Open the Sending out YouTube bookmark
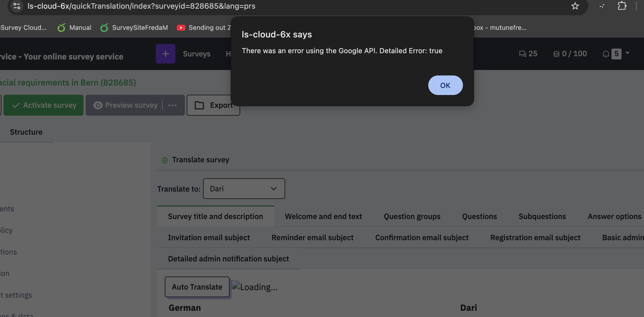The image size is (644, 317). click(204, 28)
